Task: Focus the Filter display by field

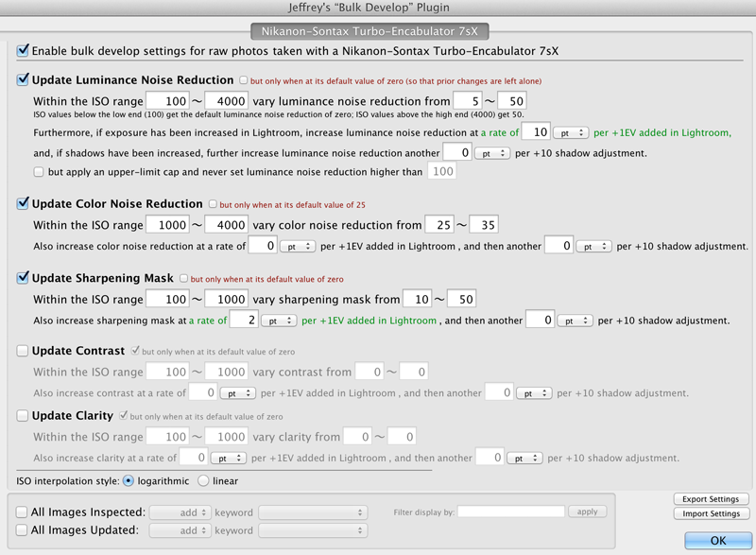Action: point(511,512)
